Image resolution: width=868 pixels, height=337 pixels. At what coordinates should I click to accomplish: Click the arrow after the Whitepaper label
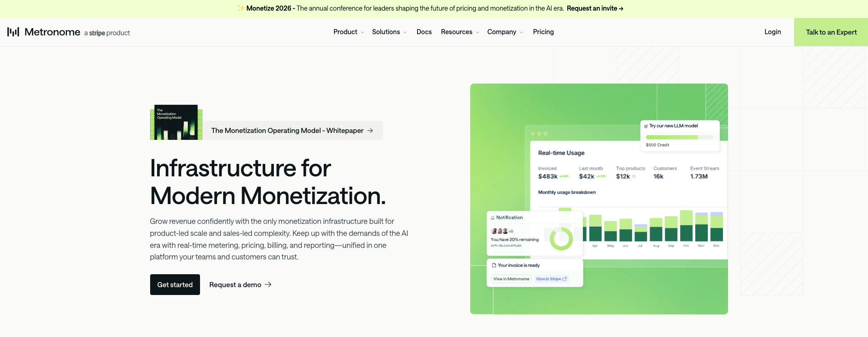(370, 131)
